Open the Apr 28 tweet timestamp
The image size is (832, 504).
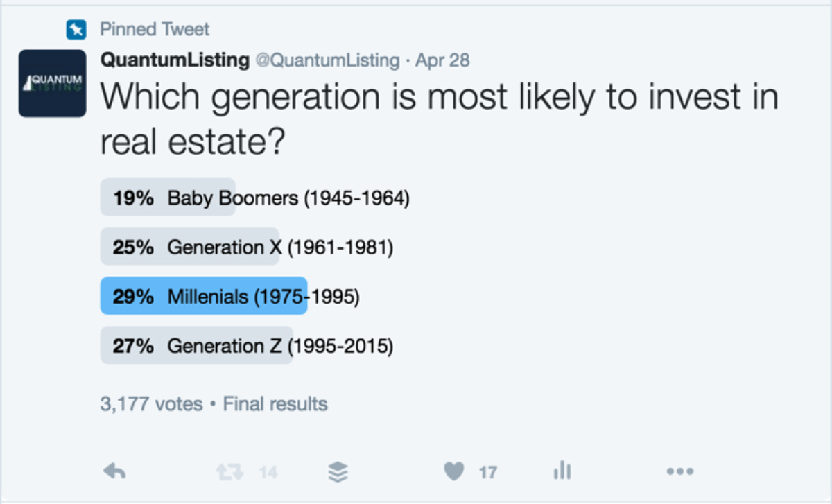point(442,60)
